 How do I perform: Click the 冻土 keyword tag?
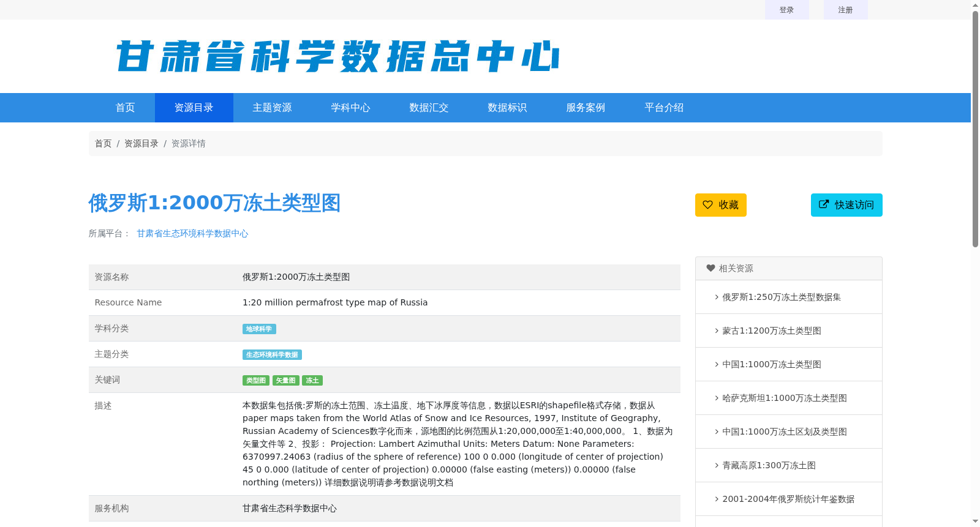click(x=312, y=381)
